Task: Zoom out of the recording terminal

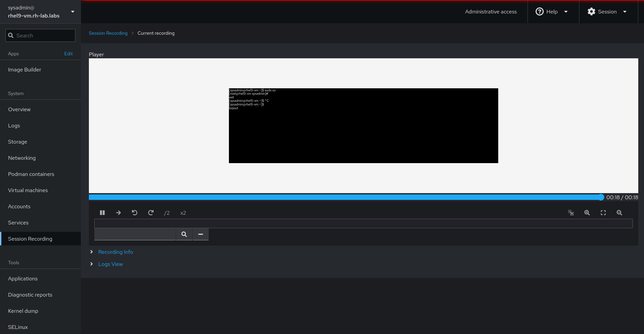Action: 619,213
